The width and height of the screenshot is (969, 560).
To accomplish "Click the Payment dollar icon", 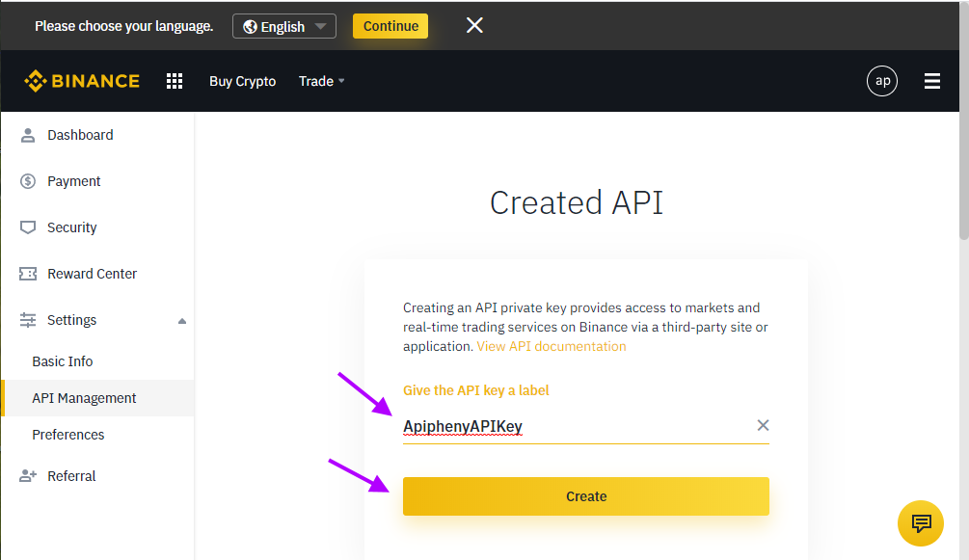I will coord(28,181).
